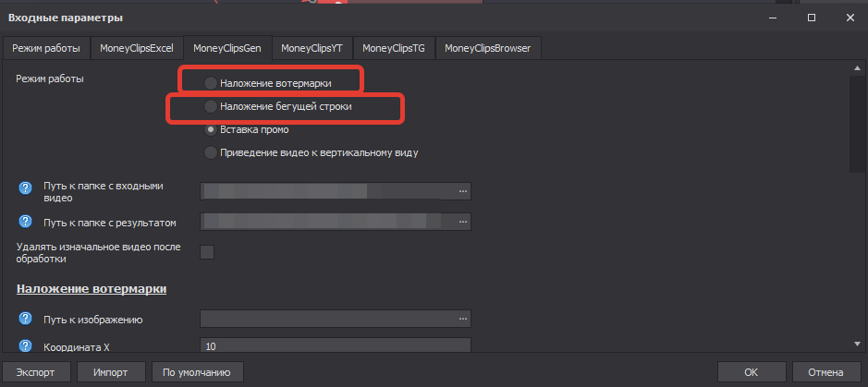Confirm settings with the OK button
Screen dimensions: 868x387
tap(751, 372)
